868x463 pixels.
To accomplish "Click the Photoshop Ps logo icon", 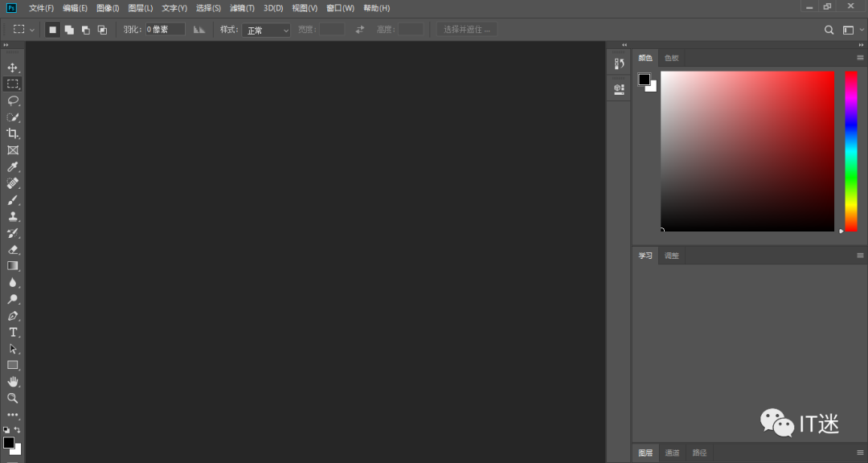I will [x=11, y=8].
